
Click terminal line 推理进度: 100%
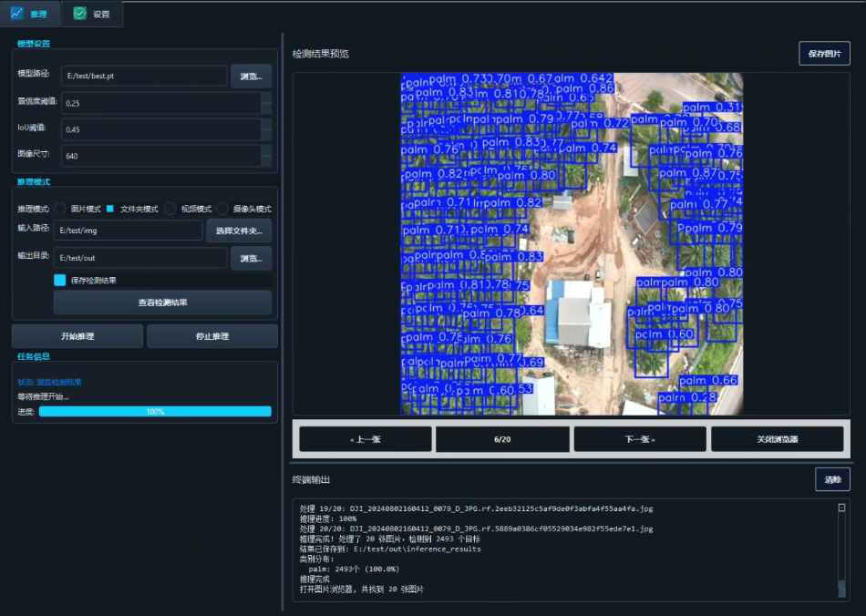coord(328,518)
